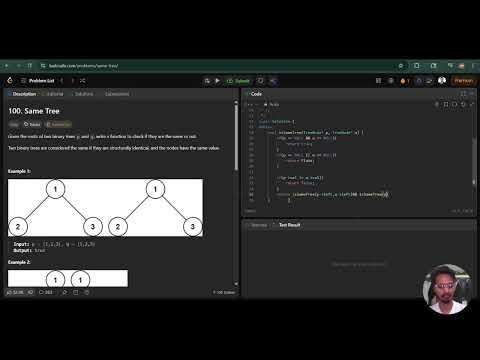Viewport: 480px width, 360px height.
Task: Switch to the Test Result tab
Action: point(287,225)
